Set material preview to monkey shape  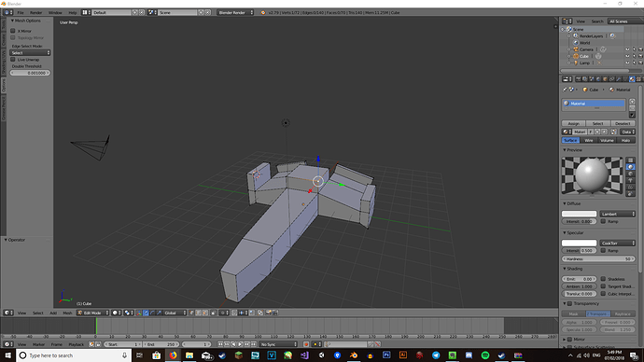(x=631, y=180)
